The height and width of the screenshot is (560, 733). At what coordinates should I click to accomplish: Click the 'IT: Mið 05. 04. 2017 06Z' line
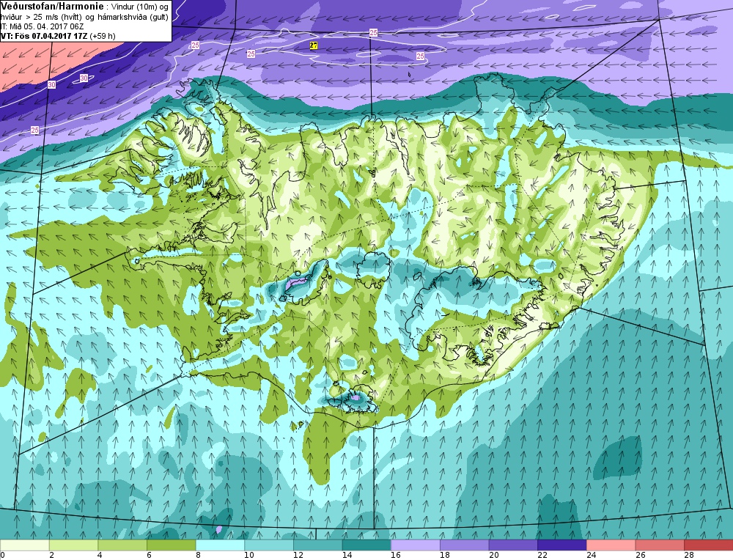pos(42,26)
